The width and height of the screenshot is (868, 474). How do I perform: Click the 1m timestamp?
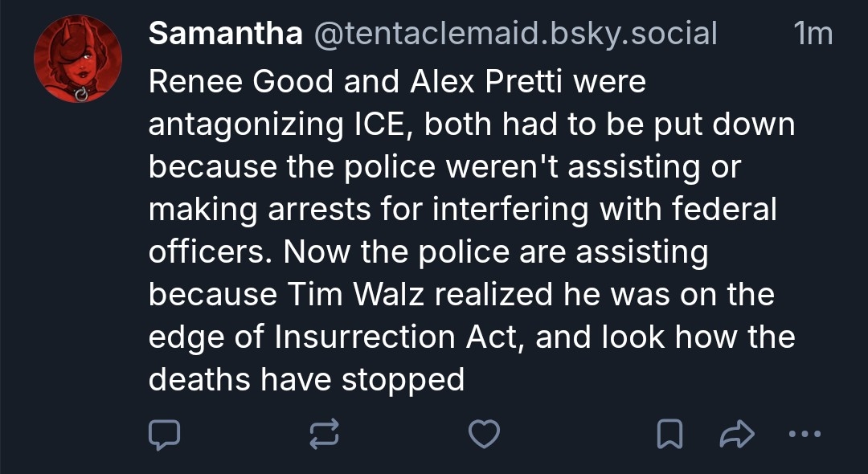(812, 34)
